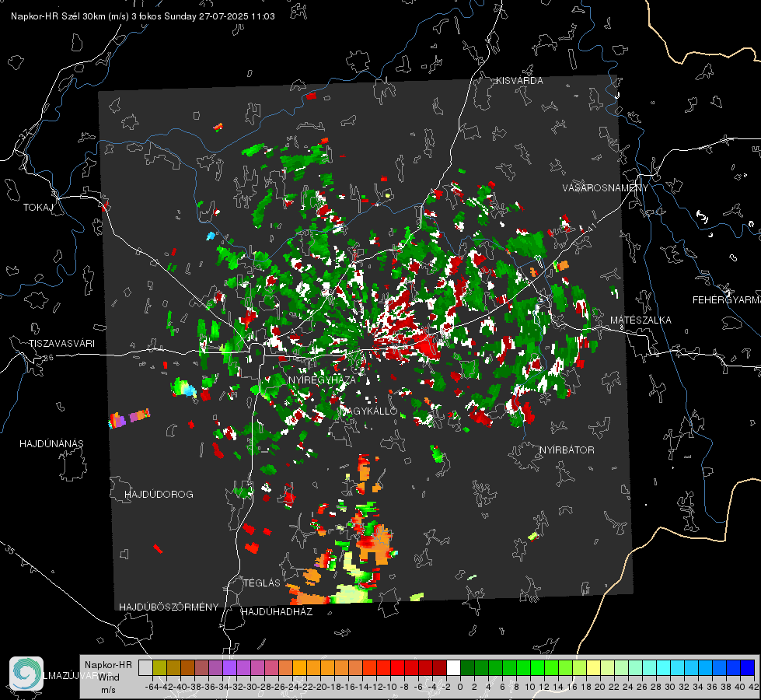The width and height of the screenshot is (761, 700).
Task: Click the HAJDÚHADHÁZ label
Action: [277, 612]
